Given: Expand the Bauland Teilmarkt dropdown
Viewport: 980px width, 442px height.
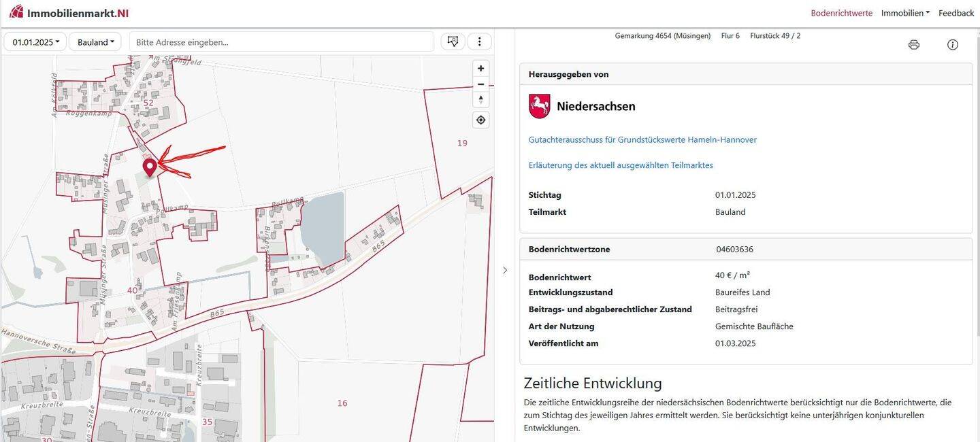Looking at the screenshot, I should tap(95, 42).
